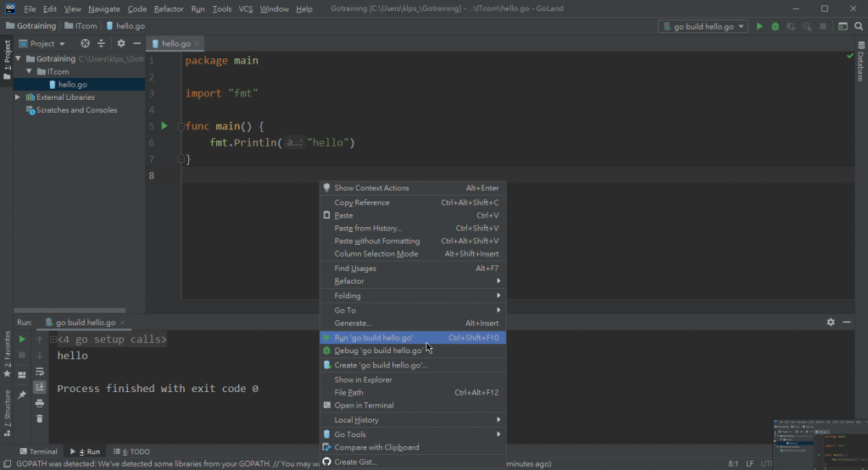Open Local History submenu
This screenshot has width=868, height=470.
413,420
